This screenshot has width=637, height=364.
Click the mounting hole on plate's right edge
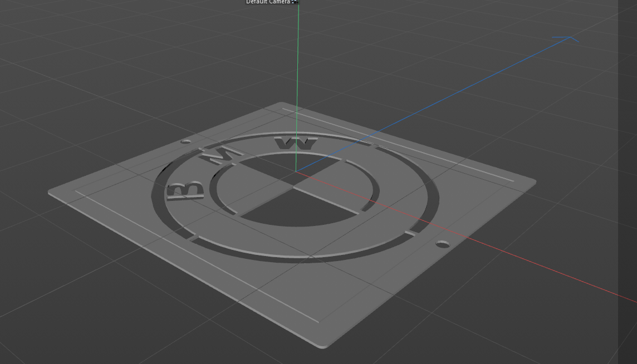443,244
